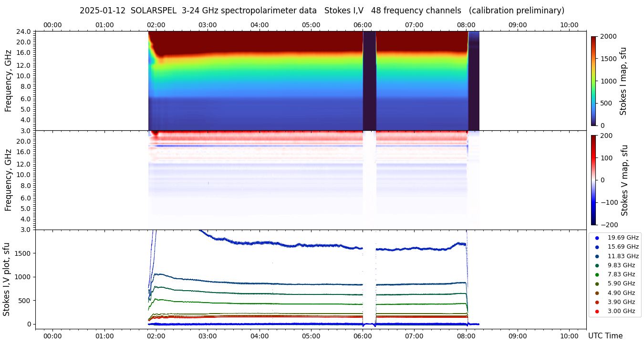The height and width of the screenshot is (346, 644).
Task: Click the 02:00 tick label on bottom axis
Action: pyautogui.click(x=156, y=336)
